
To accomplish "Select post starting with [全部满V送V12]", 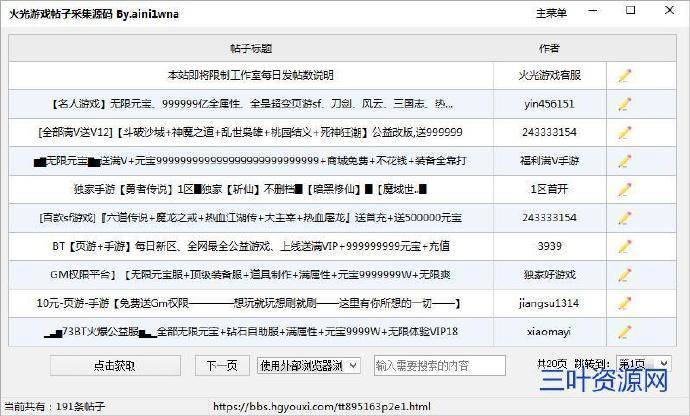I will click(x=251, y=132).
